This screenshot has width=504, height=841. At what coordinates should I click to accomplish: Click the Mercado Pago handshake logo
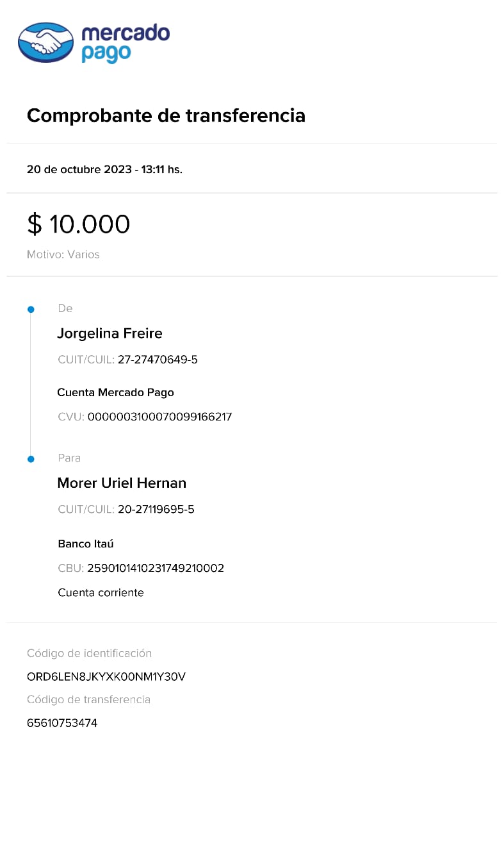[x=46, y=42]
